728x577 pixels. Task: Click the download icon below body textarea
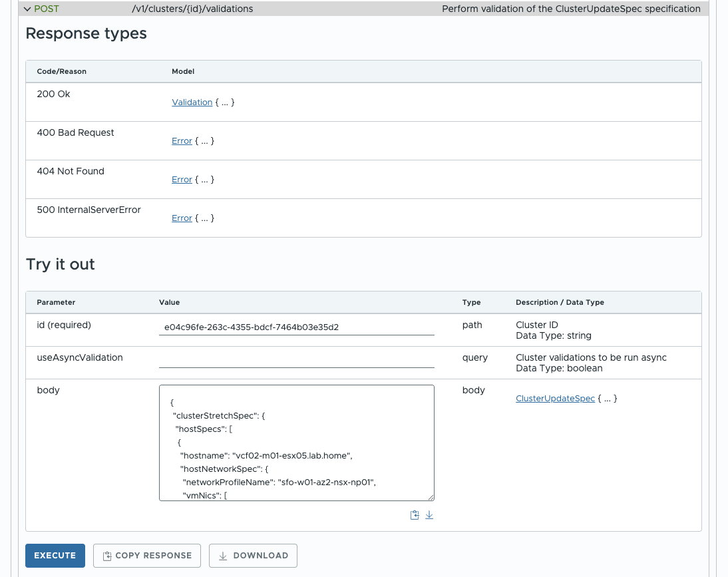[429, 515]
